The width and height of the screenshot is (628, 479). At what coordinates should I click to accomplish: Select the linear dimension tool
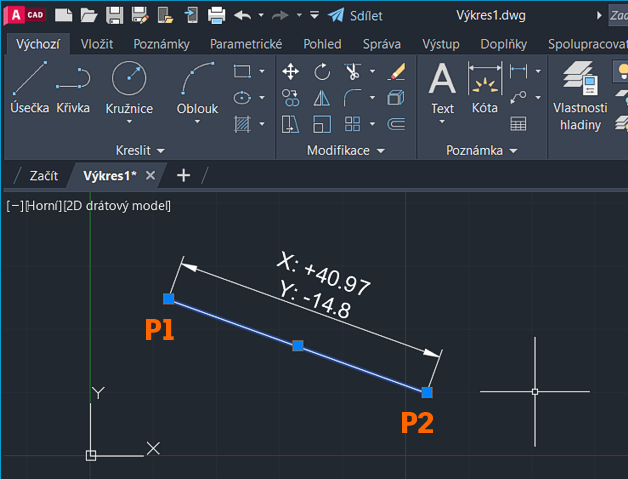pos(519,72)
